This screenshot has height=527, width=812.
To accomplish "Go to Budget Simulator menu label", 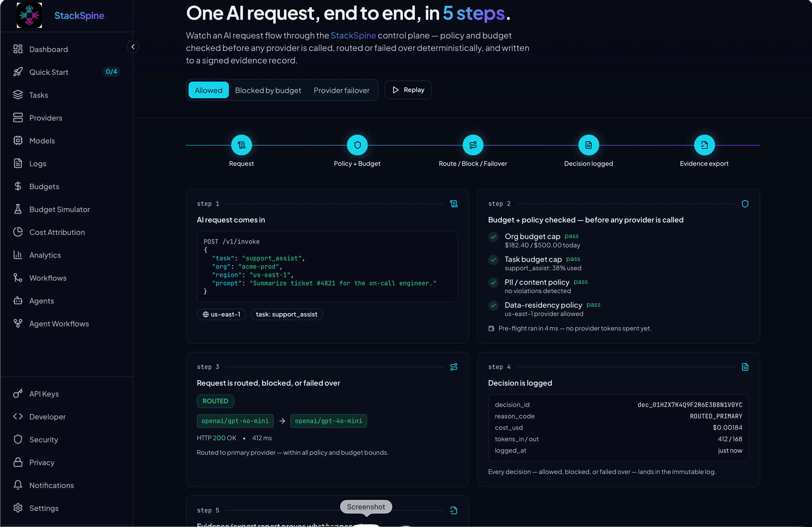I will pyautogui.click(x=60, y=209).
